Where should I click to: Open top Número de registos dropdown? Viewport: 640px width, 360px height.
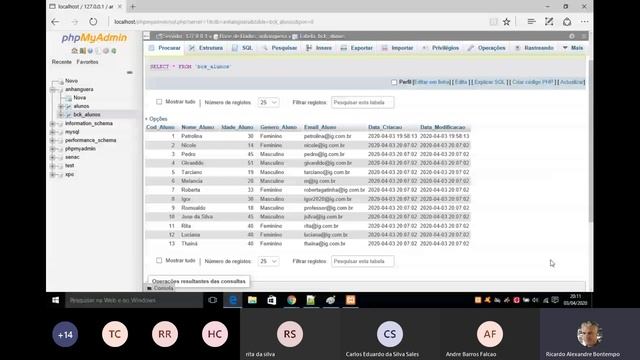coord(269,102)
